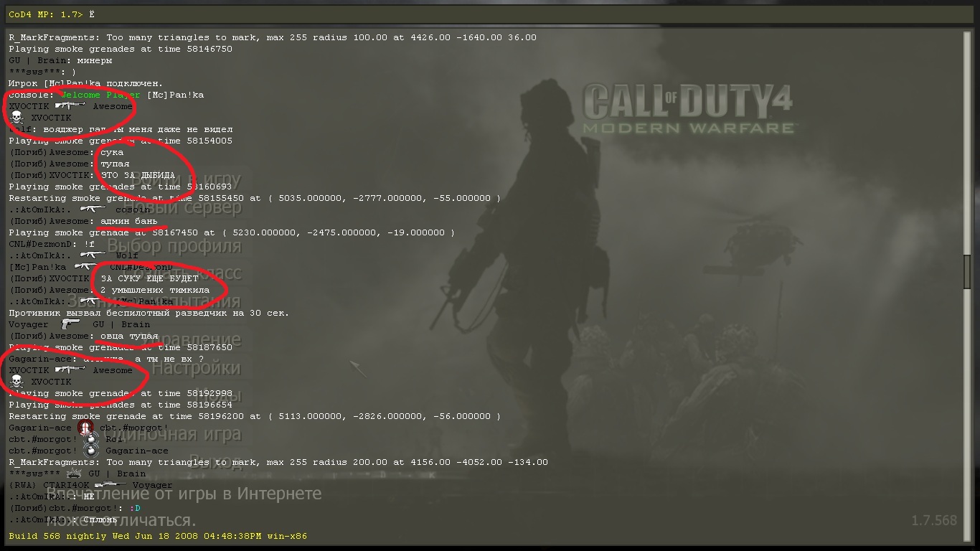The image size is (980, 551).
Task: Click the 'админ бань' chat message
Action: tap(129, 221)
